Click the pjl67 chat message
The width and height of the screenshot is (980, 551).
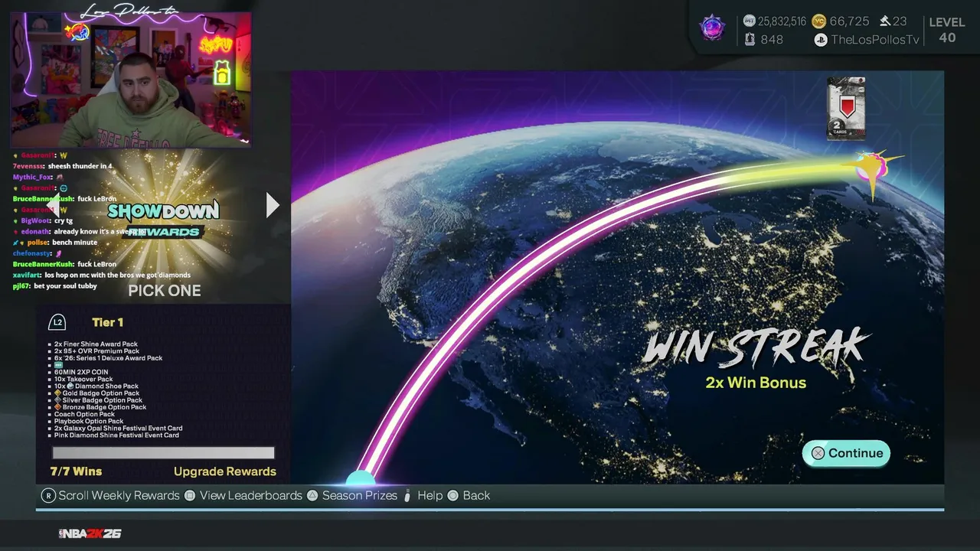(55, 286)
